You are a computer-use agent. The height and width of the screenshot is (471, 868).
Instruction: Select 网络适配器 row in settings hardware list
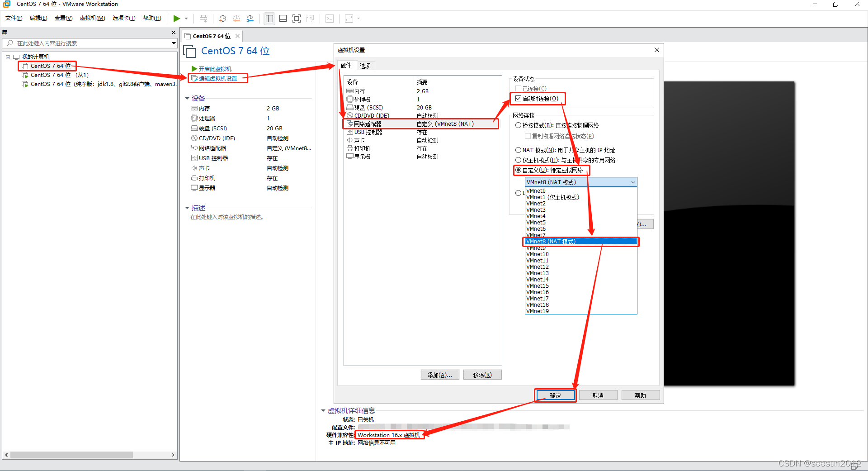(422, 124)
